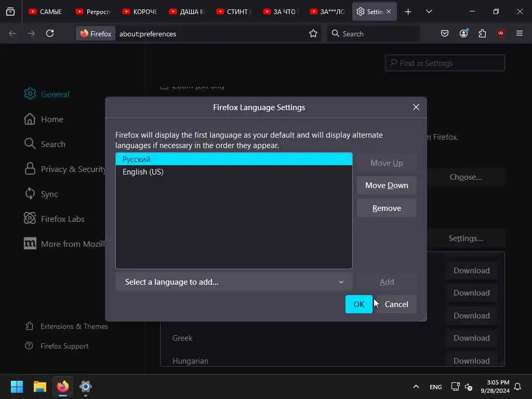Open Firefox Labs settings category
This screenshot has height=399, width=532.
(x=54, y=219)
